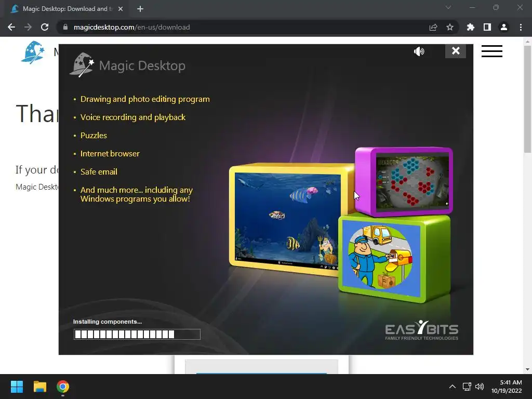Go forward in browser history
The image size is (532, 399).
pyautogui.click(x=28, y=27)
